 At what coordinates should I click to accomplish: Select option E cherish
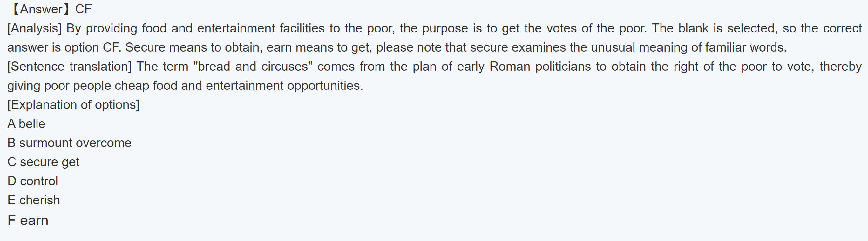click(34, 200)
